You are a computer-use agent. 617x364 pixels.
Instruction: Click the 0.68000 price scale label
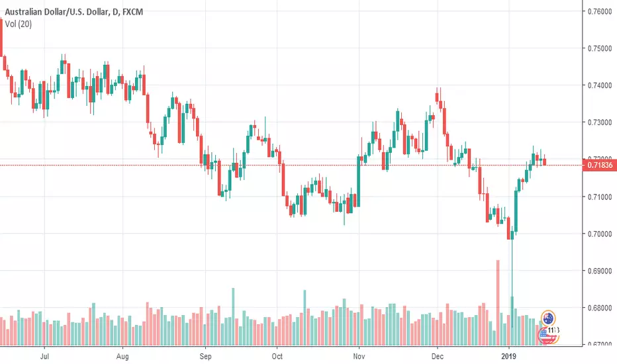coord(600,308)
